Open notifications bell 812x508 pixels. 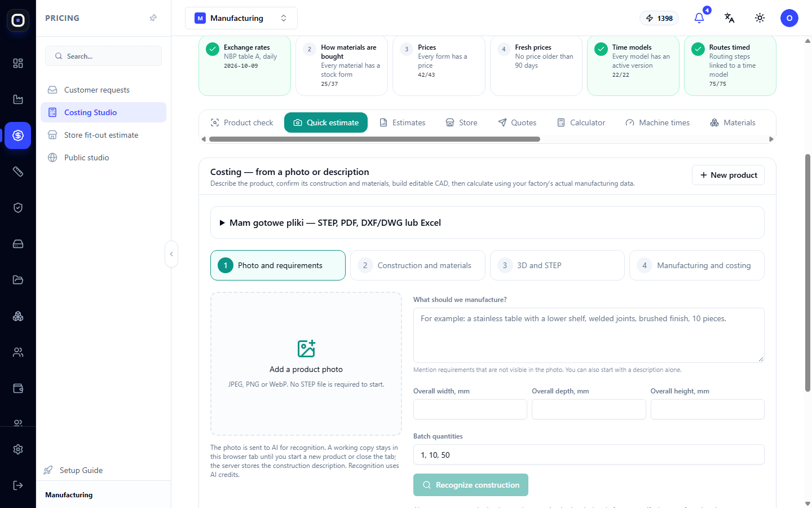coord(699,18)
